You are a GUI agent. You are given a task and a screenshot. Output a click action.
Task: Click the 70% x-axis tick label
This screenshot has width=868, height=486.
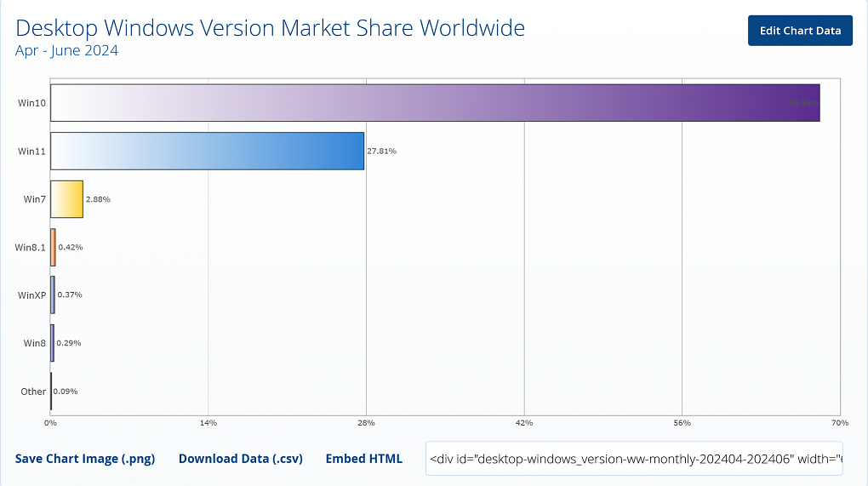(x=840, y=423)
